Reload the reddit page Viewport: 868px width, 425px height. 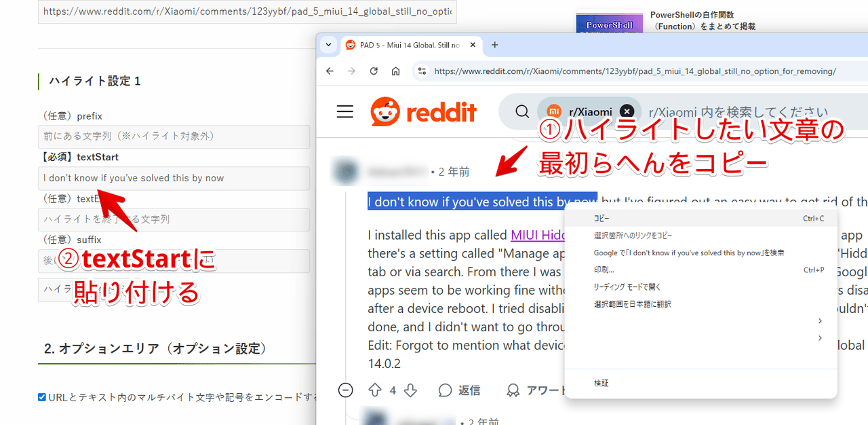point(374,71)
